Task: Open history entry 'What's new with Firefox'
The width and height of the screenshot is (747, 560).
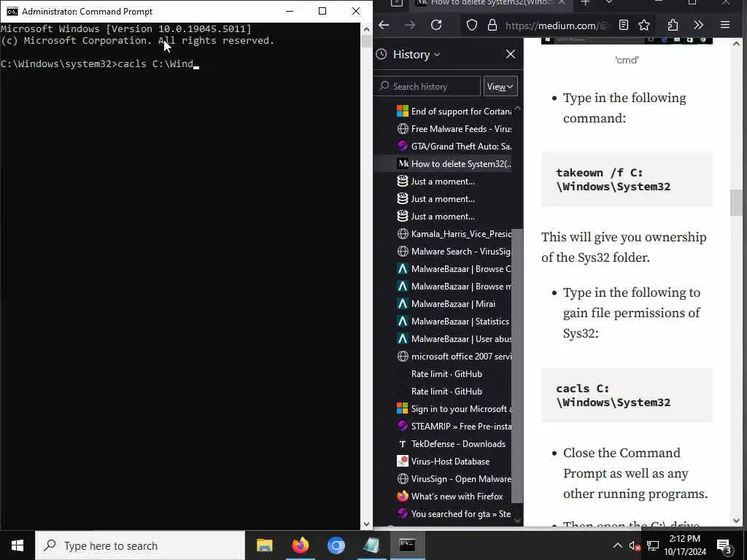Action: pyautogui.click(x=449, y=497)
